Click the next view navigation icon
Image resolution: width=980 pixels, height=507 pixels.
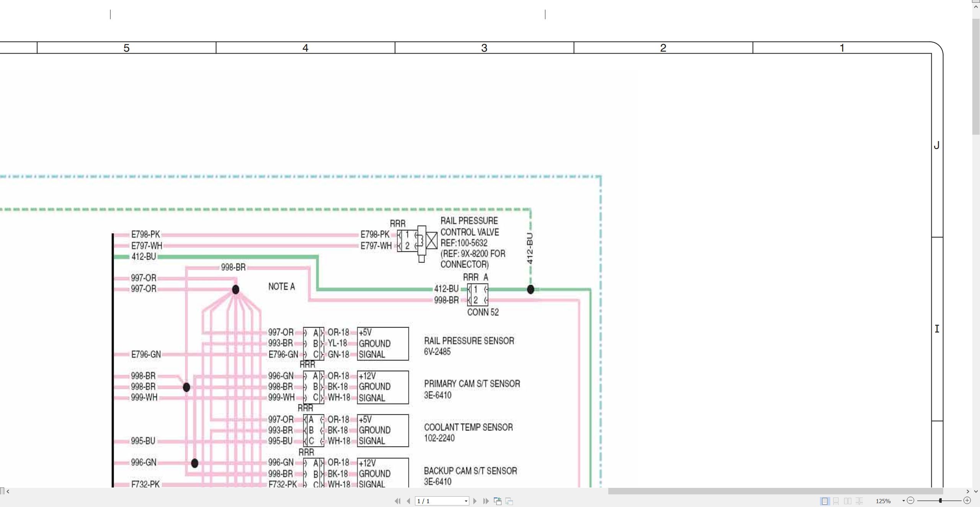point(509,501)
